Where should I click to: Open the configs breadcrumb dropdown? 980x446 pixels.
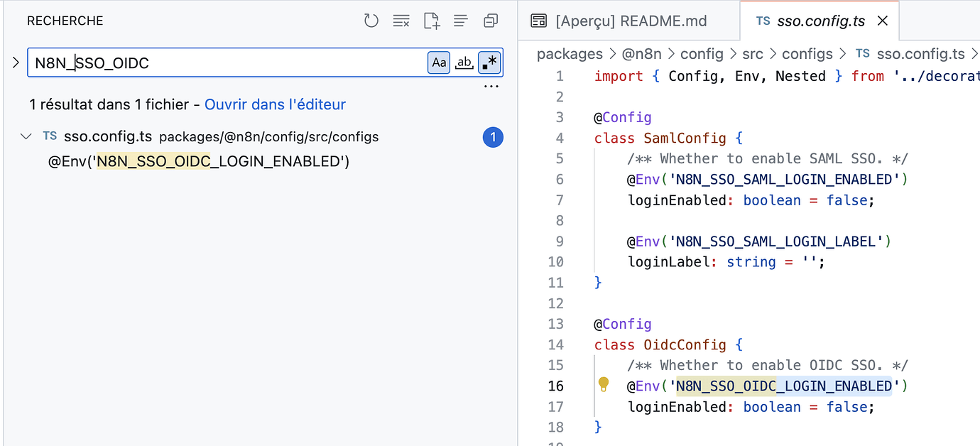[807, 53]
